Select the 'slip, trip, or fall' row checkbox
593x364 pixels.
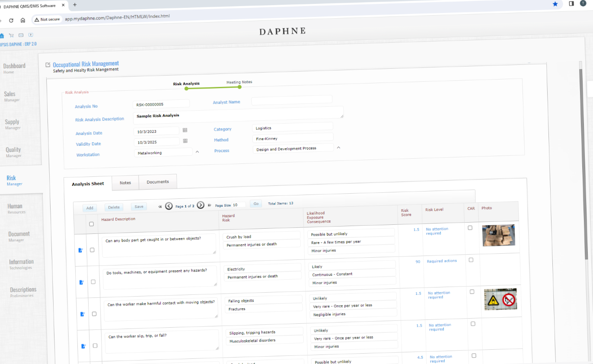[x=95, y=345]
